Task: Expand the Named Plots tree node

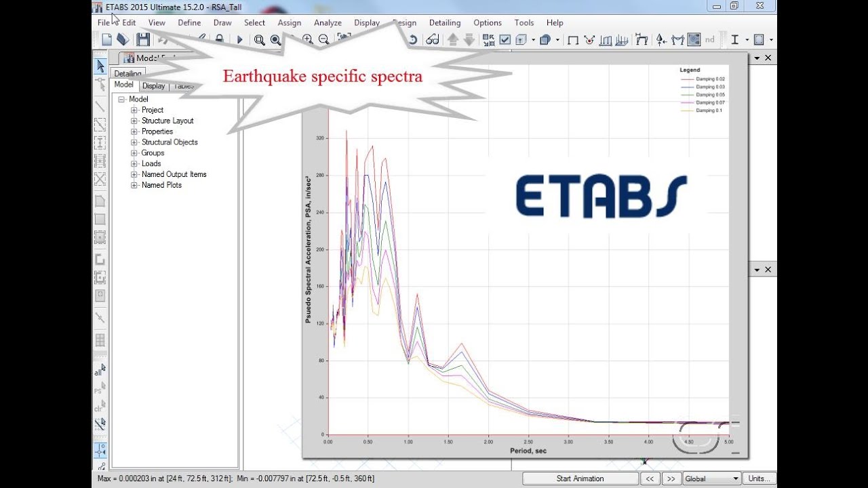Action: click(134, 185)
